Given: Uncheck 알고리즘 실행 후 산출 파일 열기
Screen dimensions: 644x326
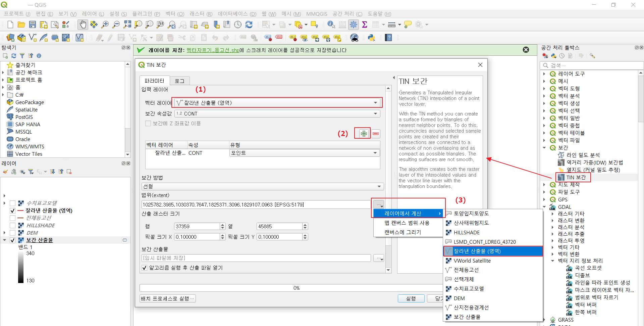Looking at the screenshot, I should point(144,268).
